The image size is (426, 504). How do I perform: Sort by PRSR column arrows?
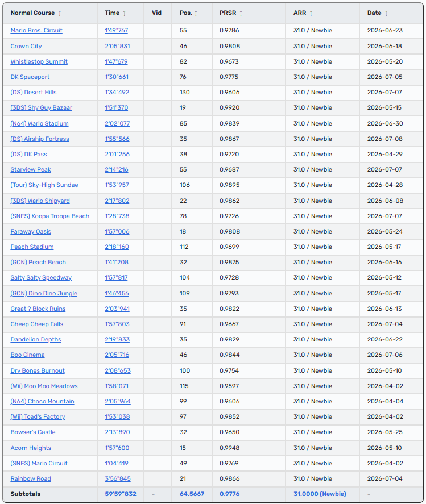[x=241, y=13]
